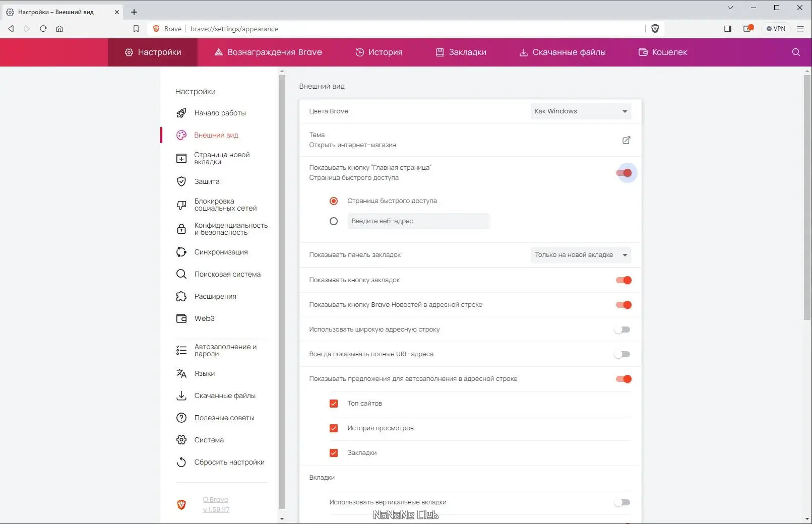Turn off Показывать кнопку закладок toggle
This screenshot has width=812, height=524.
tap(624, 280)
